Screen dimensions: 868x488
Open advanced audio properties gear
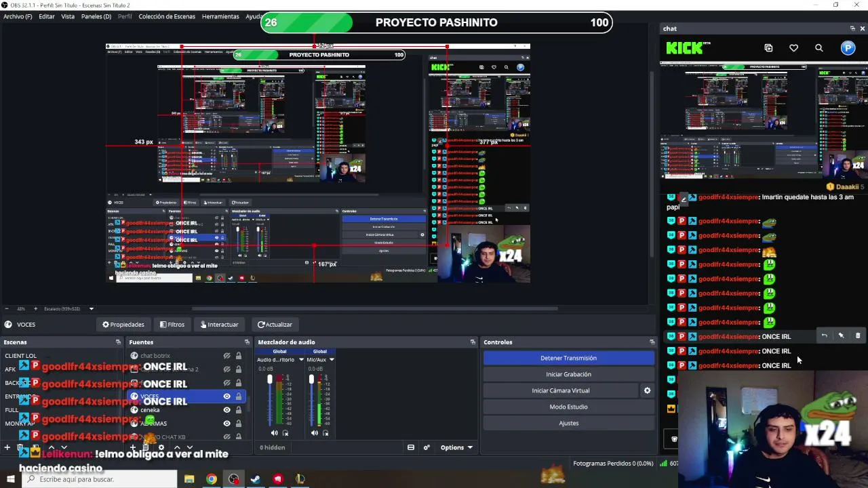click(427, 447)
